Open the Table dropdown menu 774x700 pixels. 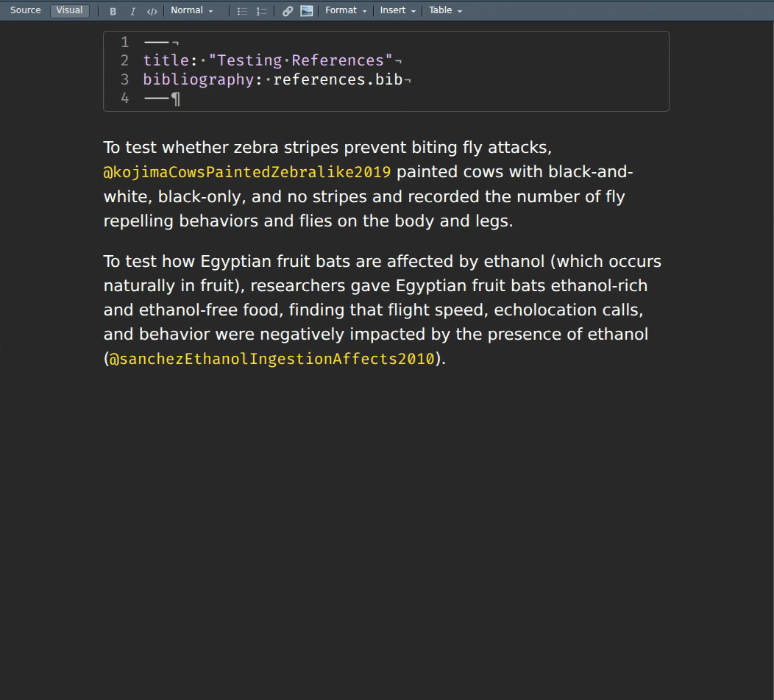click(444, 10)
